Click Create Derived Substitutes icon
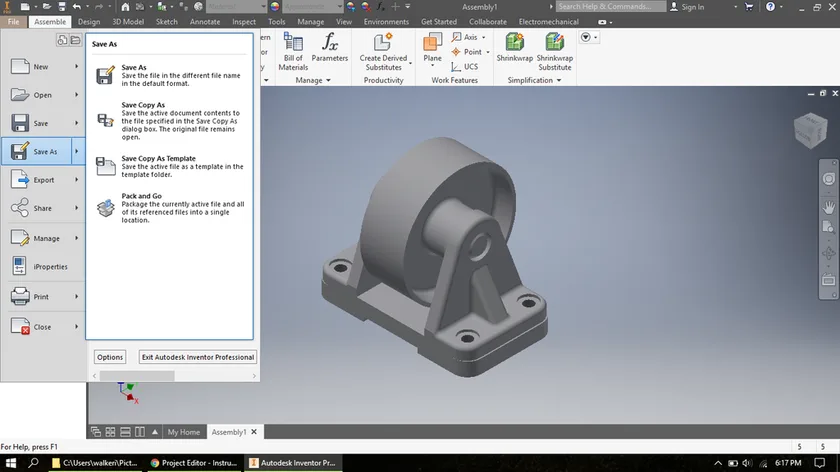 [x=383, y=42]
